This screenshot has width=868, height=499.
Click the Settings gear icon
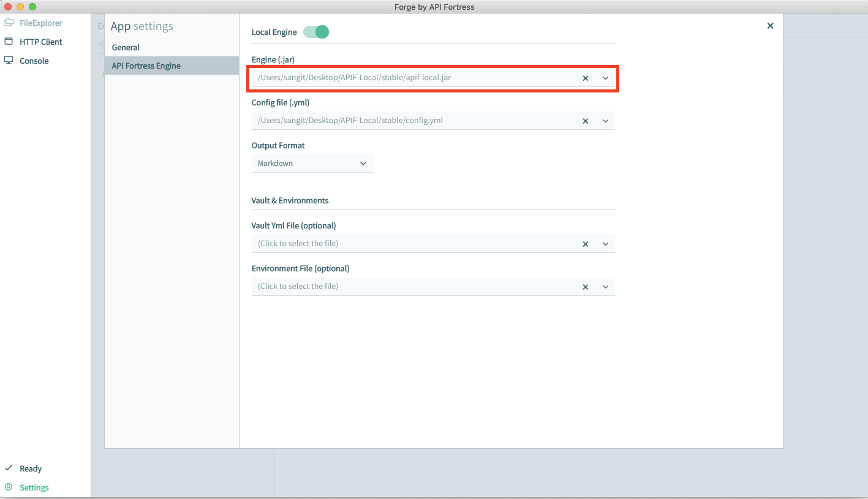9,487
